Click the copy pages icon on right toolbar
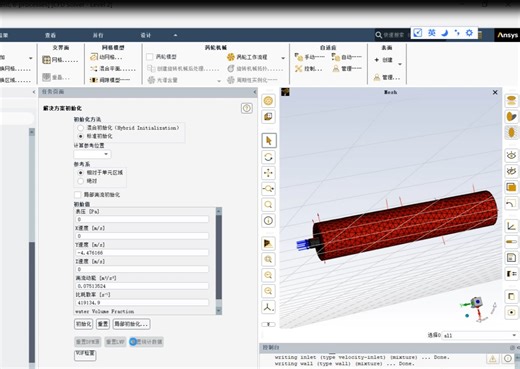The image size is (520, 369). click(511, 296)
